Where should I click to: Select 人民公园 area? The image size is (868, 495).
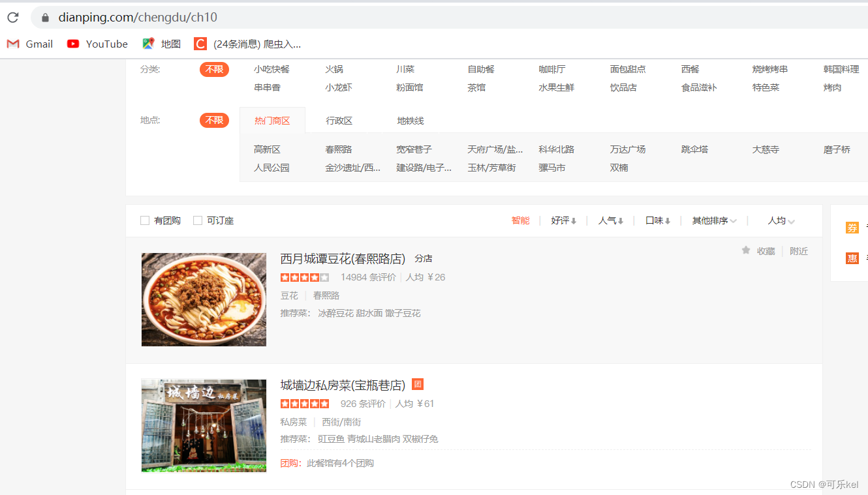coord(271,168)
